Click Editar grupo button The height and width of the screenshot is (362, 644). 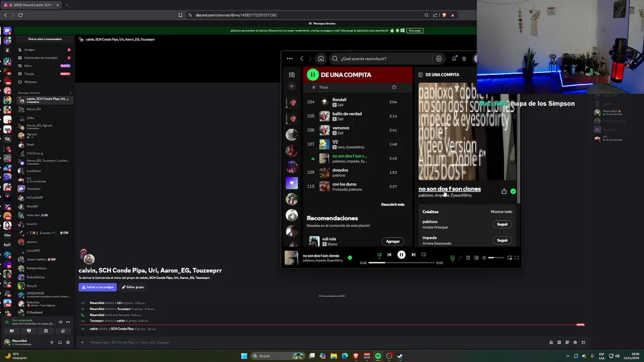[x=133, y=287]
